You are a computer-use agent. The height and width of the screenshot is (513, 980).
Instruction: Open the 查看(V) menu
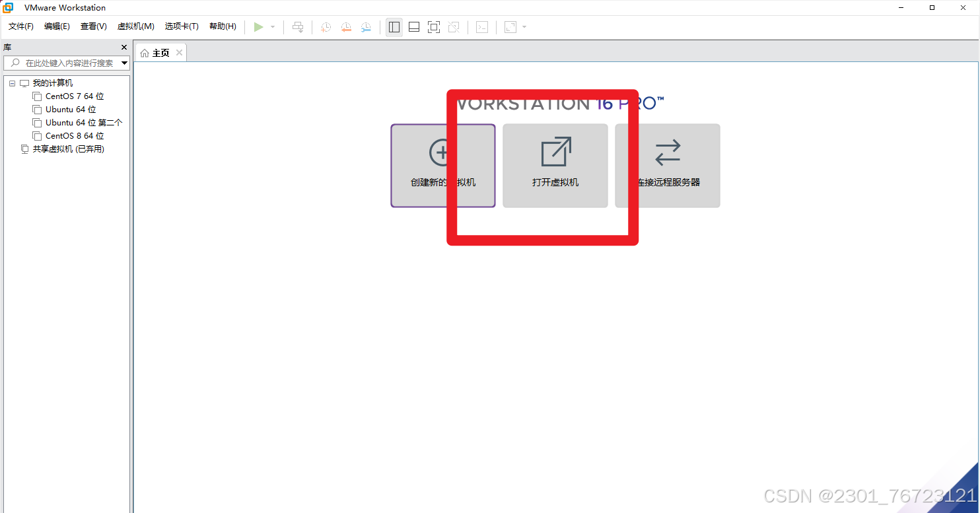pyautogui.click(x=94, y=26)
